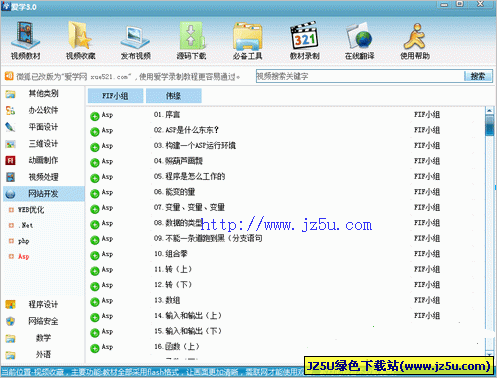The width and height of the screenshot is (497, 378).
Task: Click the scrollbar up arrow in the lesson list
Action: 489,110
